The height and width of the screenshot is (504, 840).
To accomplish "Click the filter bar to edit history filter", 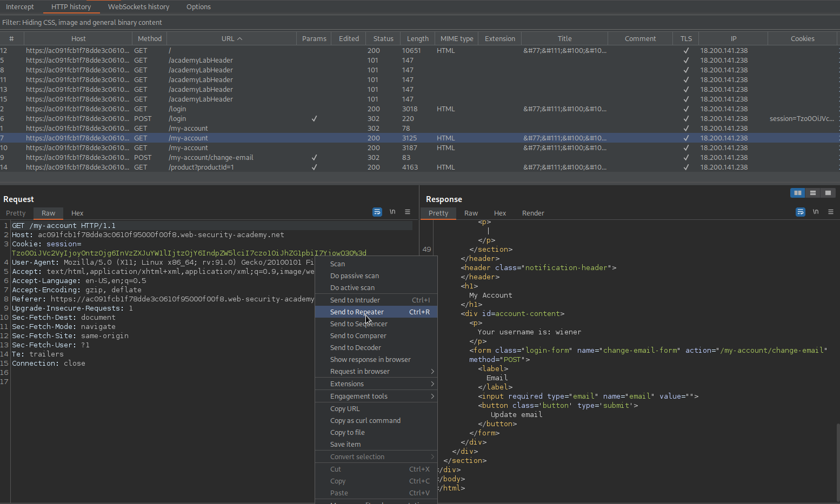I will [420, 23].
